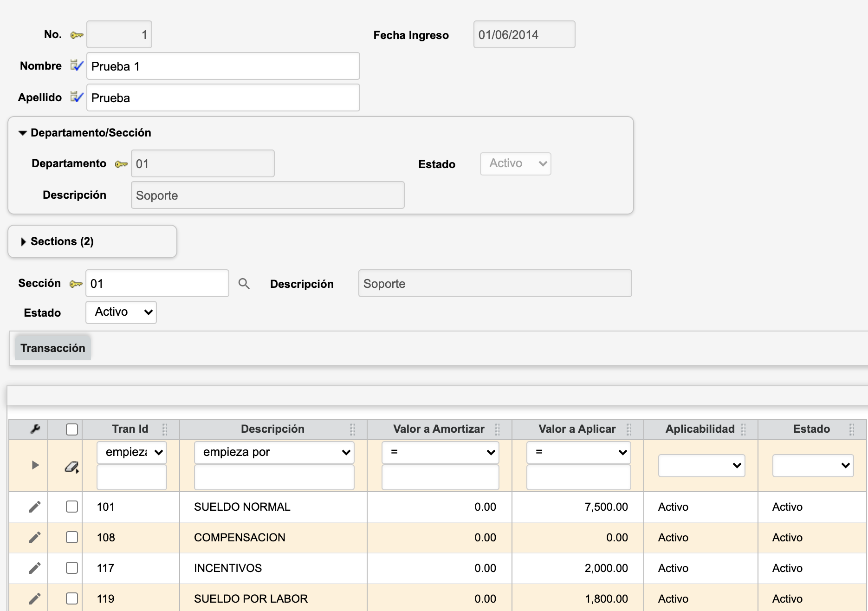This screenshot has width=868, height=611.
Task: Click the clear filter eraser icon
Action: click(x=71, y=467)
